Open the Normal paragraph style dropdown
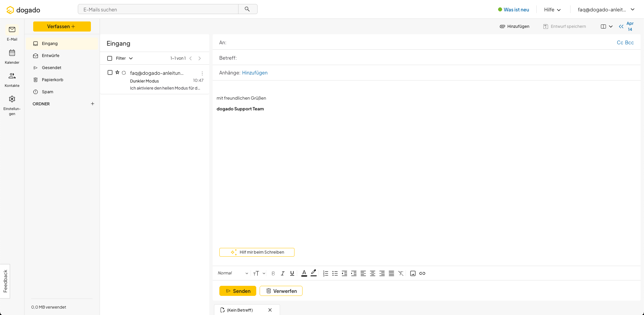The image size is (644, 315). [233, 273]
